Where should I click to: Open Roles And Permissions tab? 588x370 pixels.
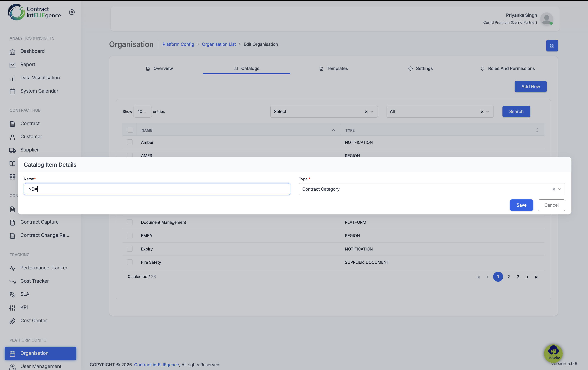point(508,68)
